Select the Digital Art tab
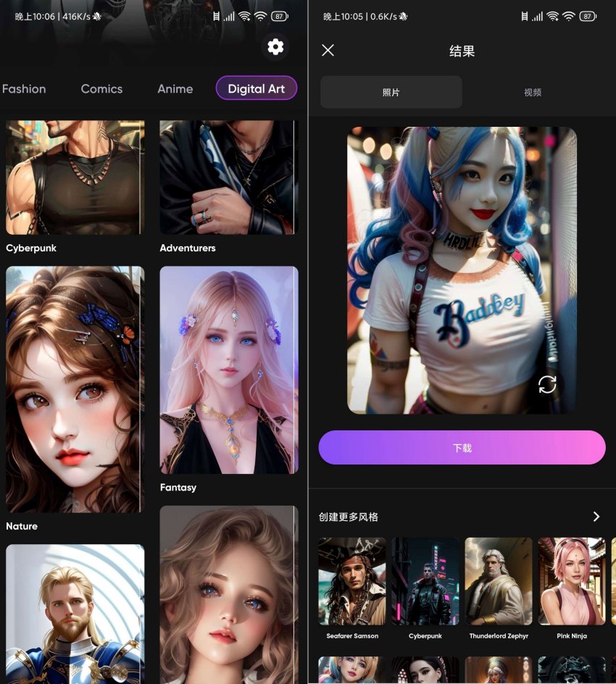The image size is (616, 684). pos(257,88)
